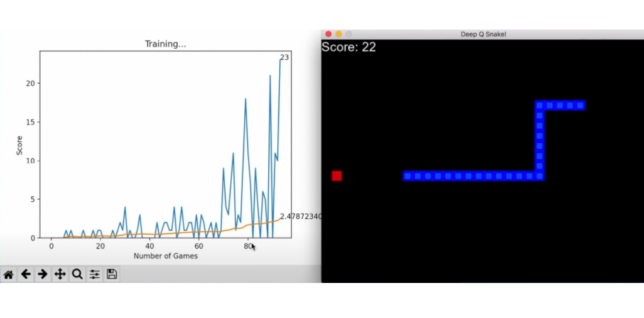Go back to previous plot view
The image size is (644, 318).
point(26,275)
